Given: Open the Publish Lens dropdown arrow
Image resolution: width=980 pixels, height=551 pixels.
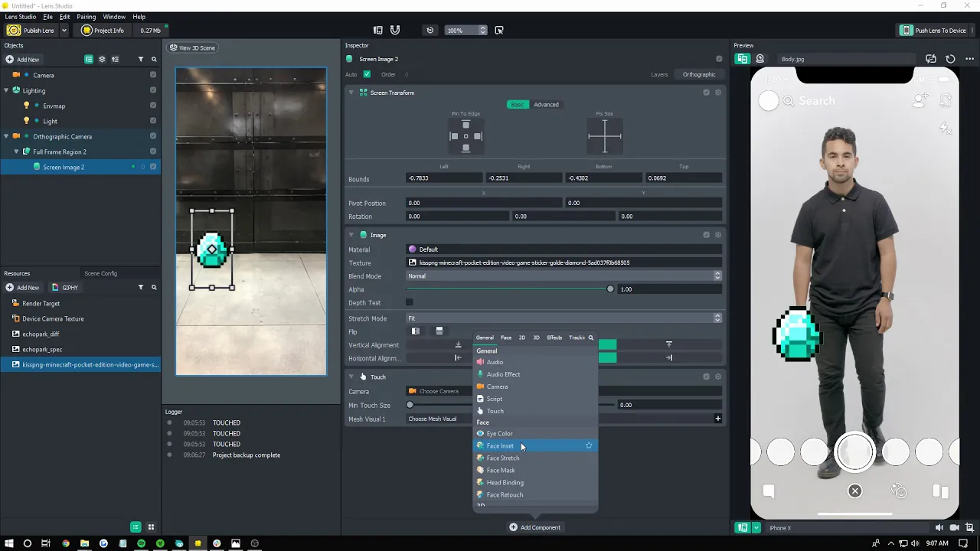Looking at the screenshot, I should (64, 31).
